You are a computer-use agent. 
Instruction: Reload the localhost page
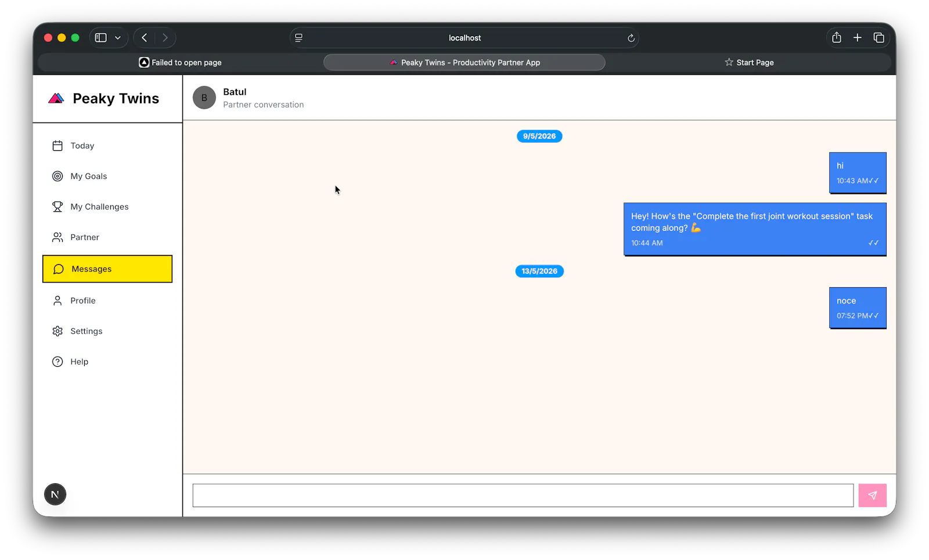(x=631, y=38)
